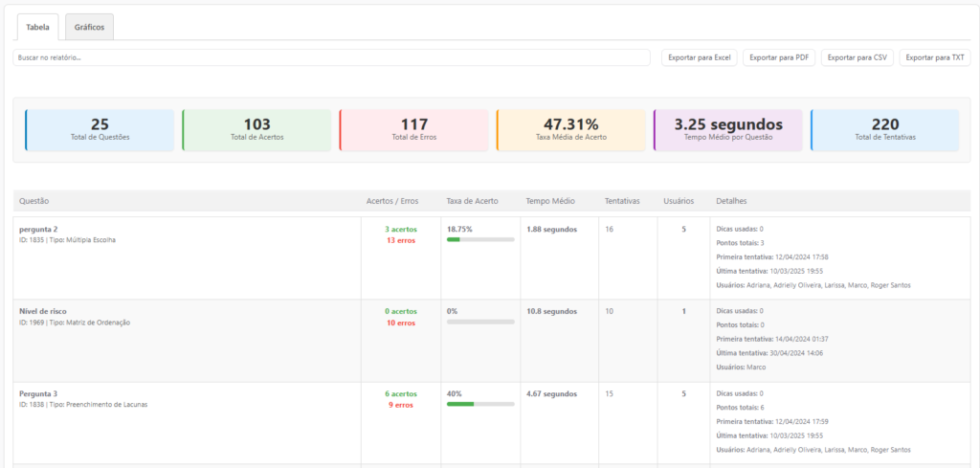
Task: Switch to the Gráficos tab
Action: point(89,27)
